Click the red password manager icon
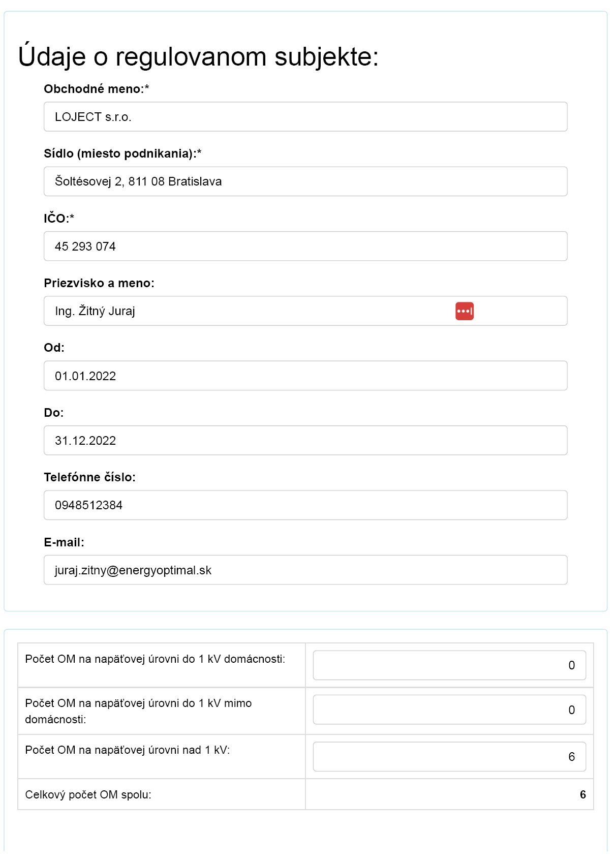This screenshot has width=616, height=862. click(x=465, y=311)
